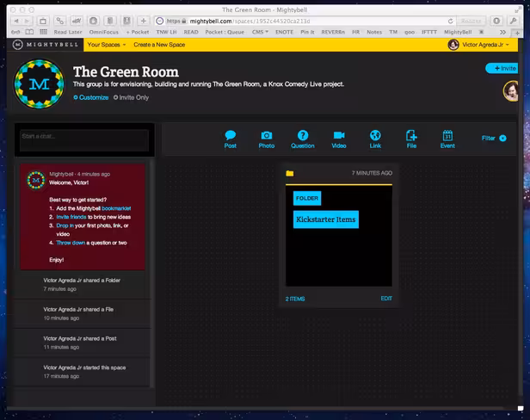Click EDIT on the folder card
Image resolution: width=530 pixels, height=420 pixels.
(x=386, y=299)
